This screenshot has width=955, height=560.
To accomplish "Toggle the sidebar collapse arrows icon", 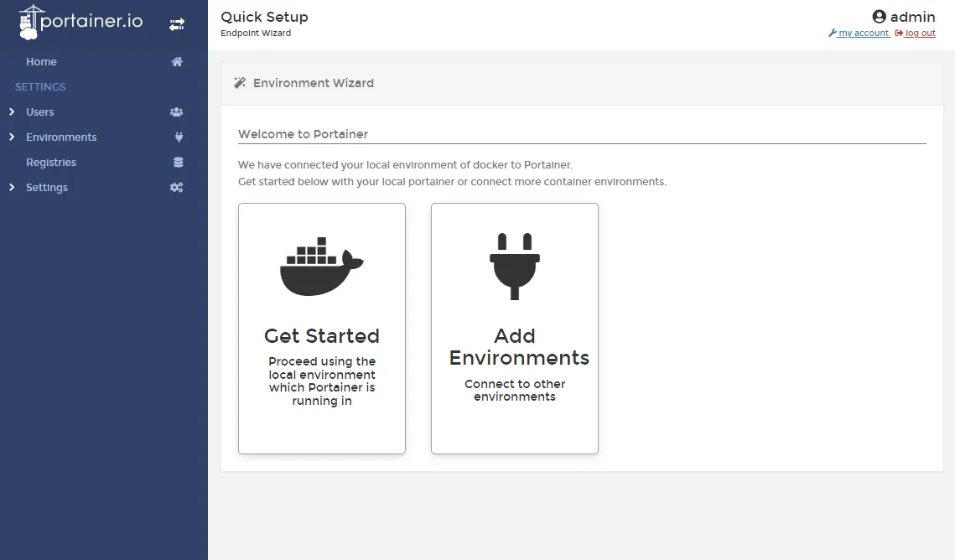I will click(177, 24).
